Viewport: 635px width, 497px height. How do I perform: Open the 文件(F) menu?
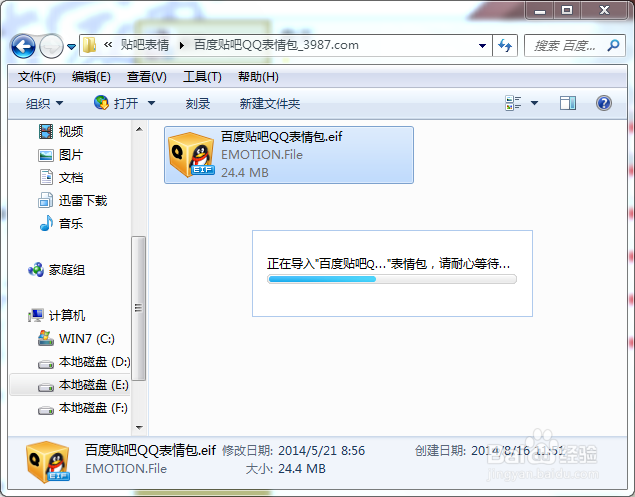click(36, 77)
